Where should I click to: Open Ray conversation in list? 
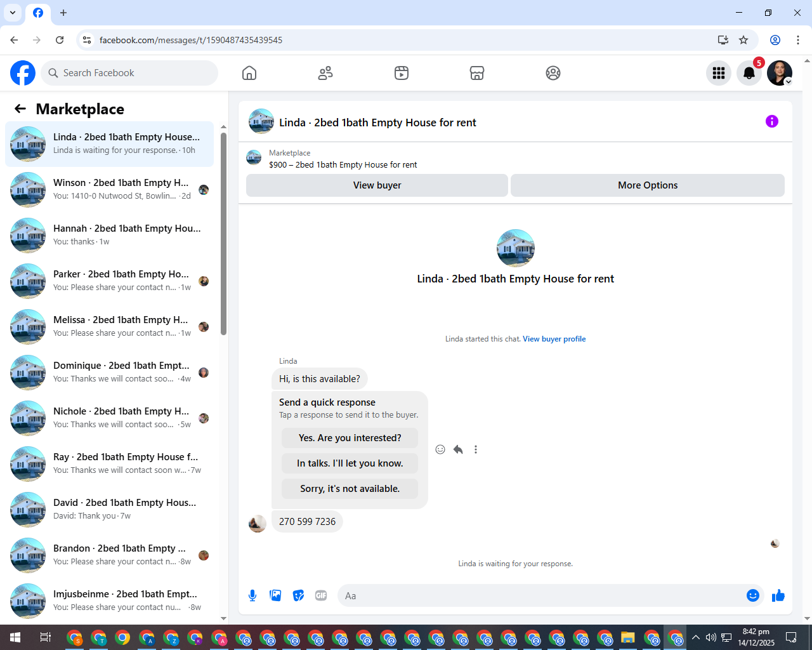point(109,464)
